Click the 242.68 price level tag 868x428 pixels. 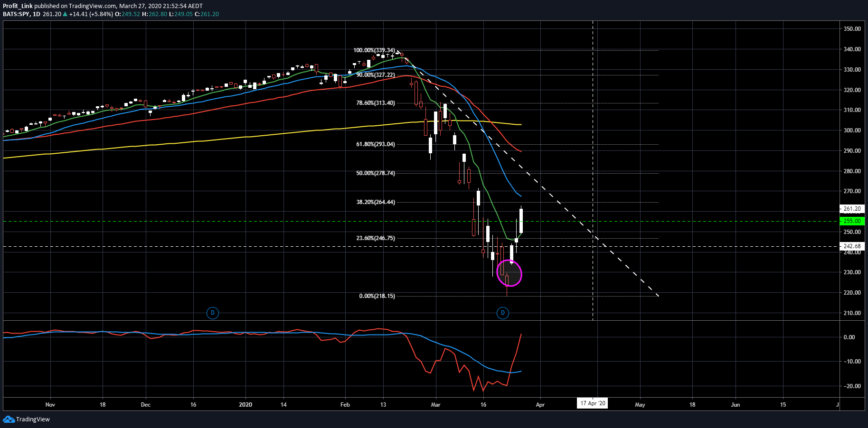852,246
